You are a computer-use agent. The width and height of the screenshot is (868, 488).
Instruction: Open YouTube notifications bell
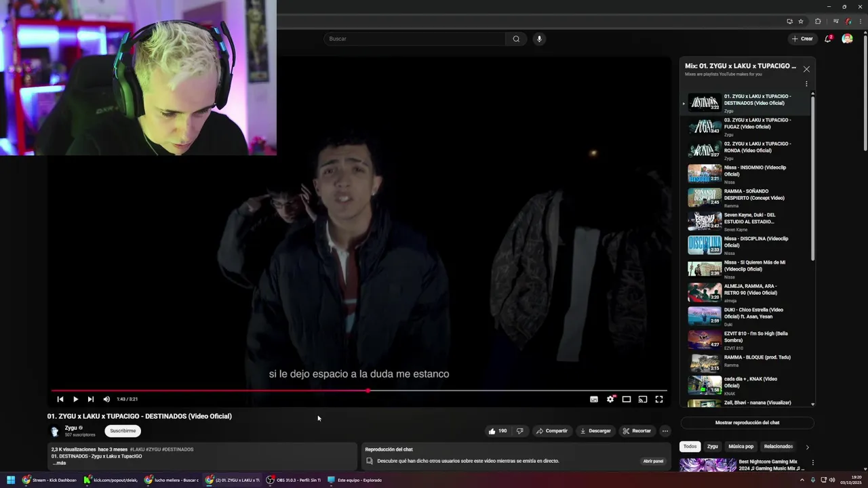pos(828,39)
